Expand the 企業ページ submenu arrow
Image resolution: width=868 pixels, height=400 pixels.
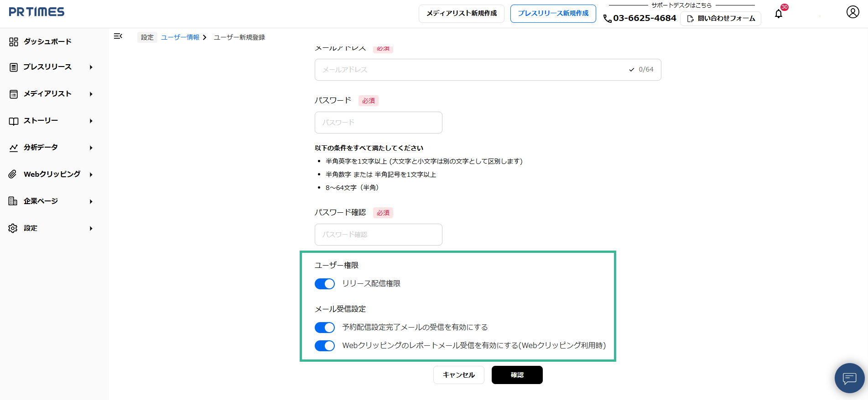pos(91,201)
